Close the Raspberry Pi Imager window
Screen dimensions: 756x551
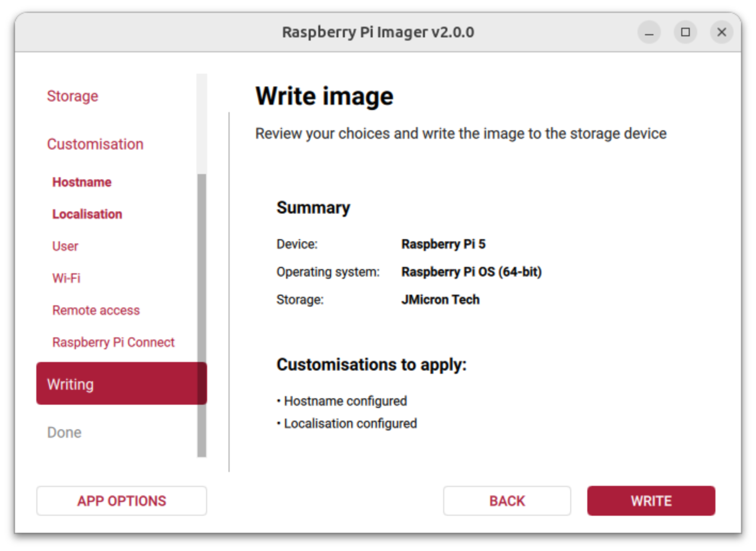(x=721, y=33)
